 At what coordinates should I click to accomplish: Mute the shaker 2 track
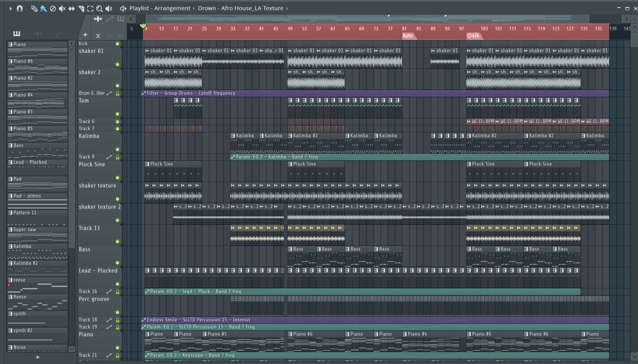(x=118, y=86)
